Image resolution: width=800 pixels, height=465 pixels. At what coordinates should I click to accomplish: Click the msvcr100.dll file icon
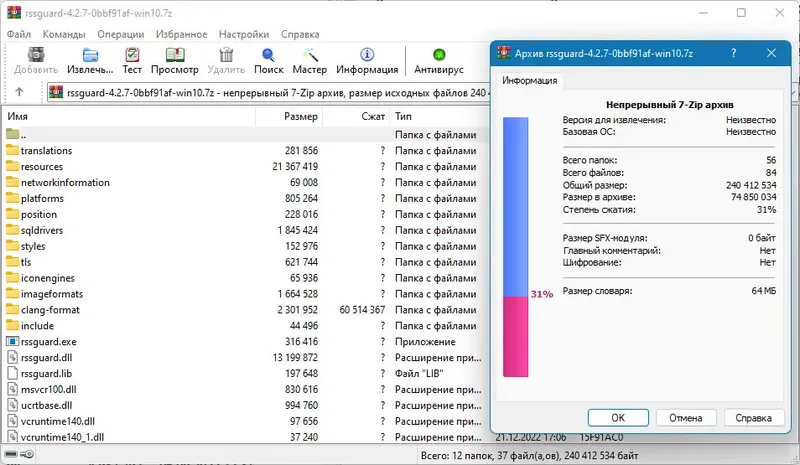(12, 389)
